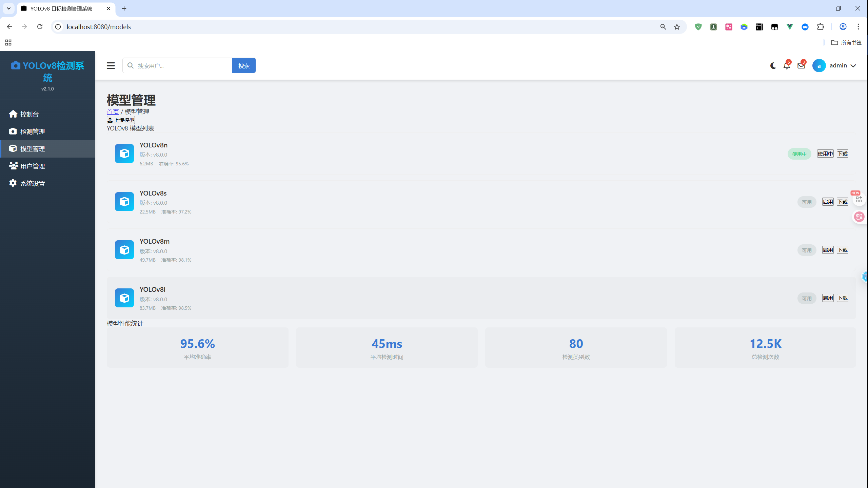Go to 检测管理 in sidebar

[33, 131]
